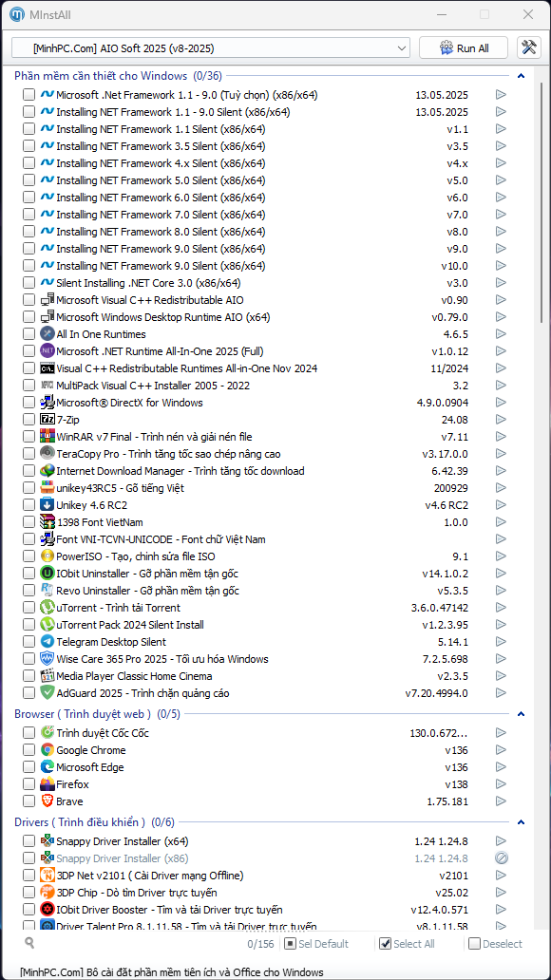Click the Firefox browser icon

click(47, 783)
